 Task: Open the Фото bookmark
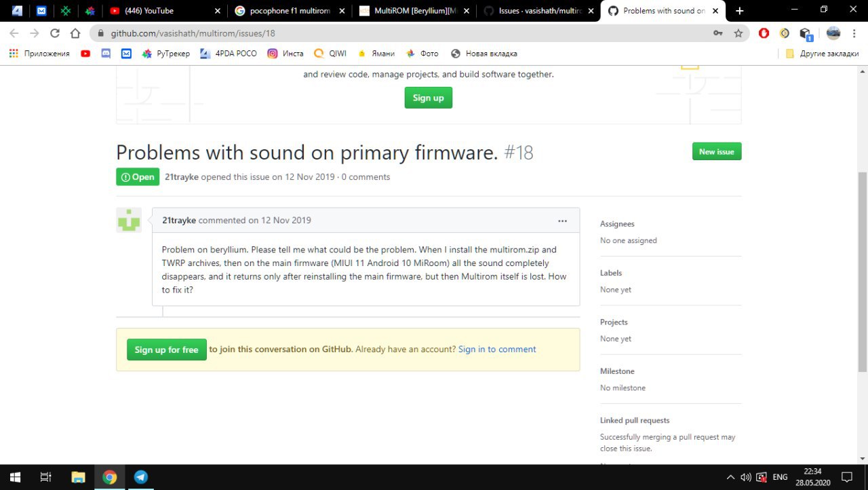pos(422,54)
